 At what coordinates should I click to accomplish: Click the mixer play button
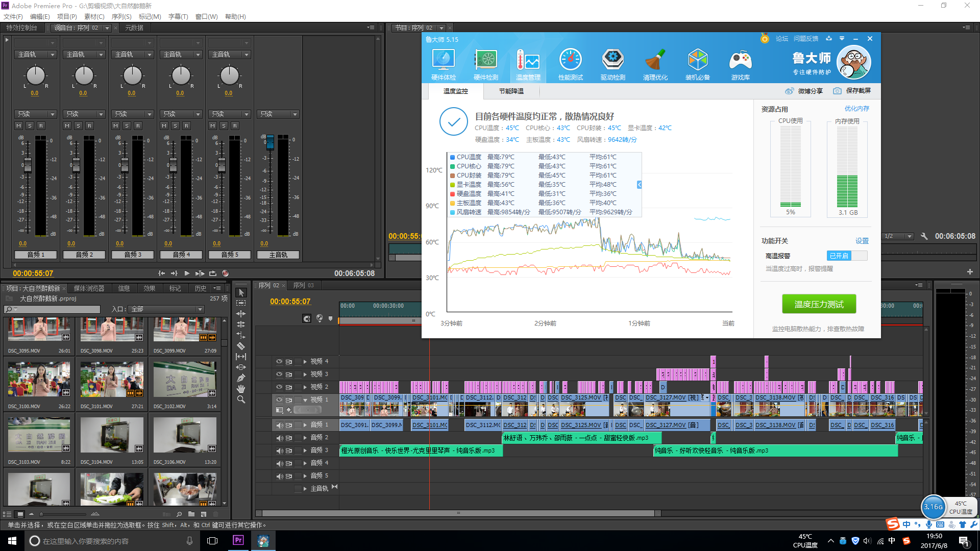(187, 273)
